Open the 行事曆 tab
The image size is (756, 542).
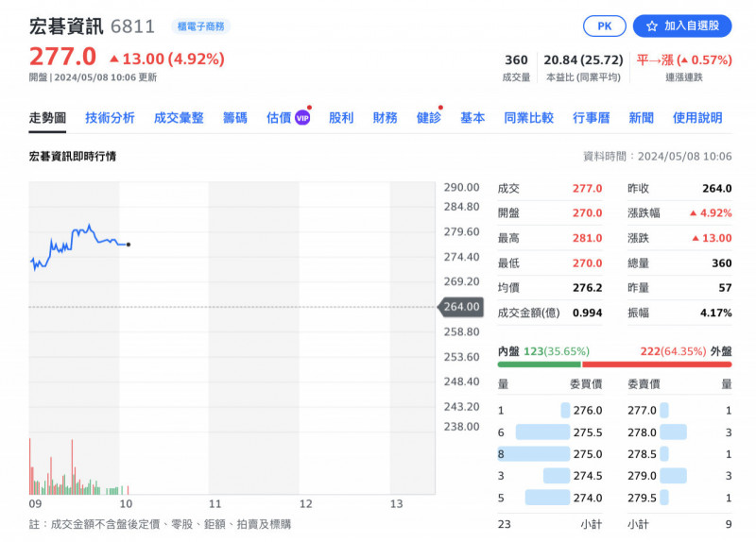point(592,117)
